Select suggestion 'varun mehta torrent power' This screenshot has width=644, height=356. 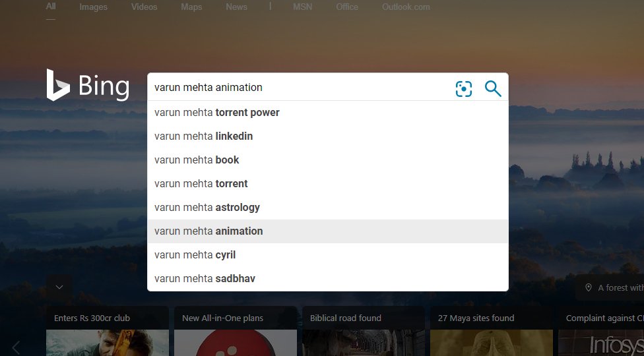tap(328, 112)
